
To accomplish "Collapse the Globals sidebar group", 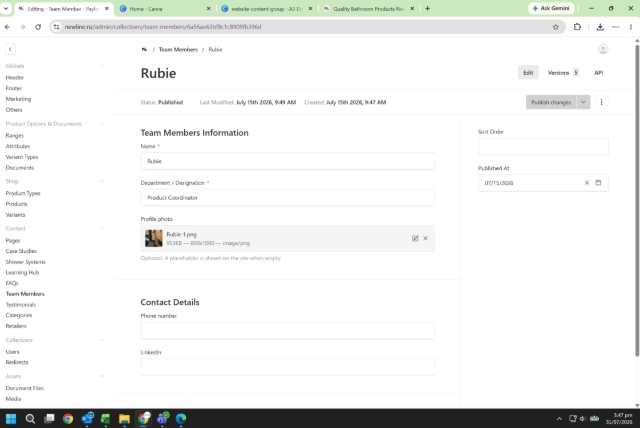I will pyautogui.click(x=102, y=66).
